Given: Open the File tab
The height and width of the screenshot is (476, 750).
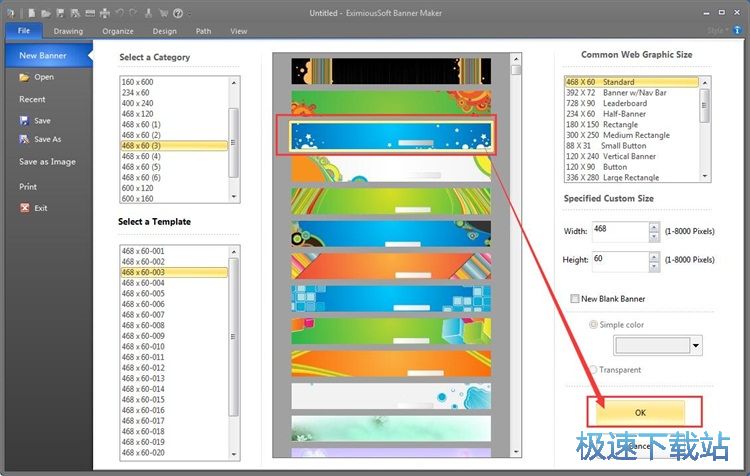Looking at the screenshot, I should [x=23, y=31].
